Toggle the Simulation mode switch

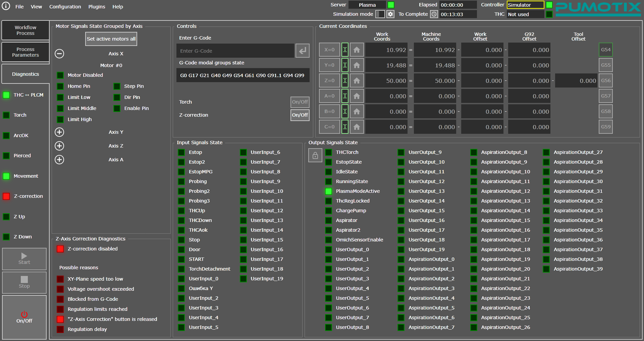click(380, 14)
